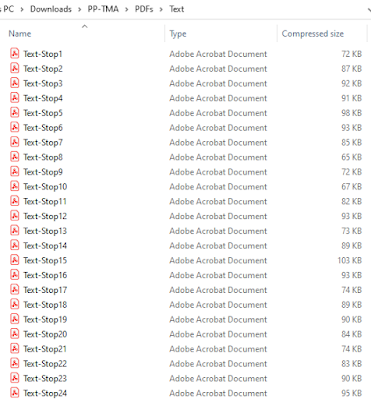Click the 95 KB size of Text-Stop24
The width and height of the screenshot is (371, 399).
pyautogui.click(x=351, y=393)
